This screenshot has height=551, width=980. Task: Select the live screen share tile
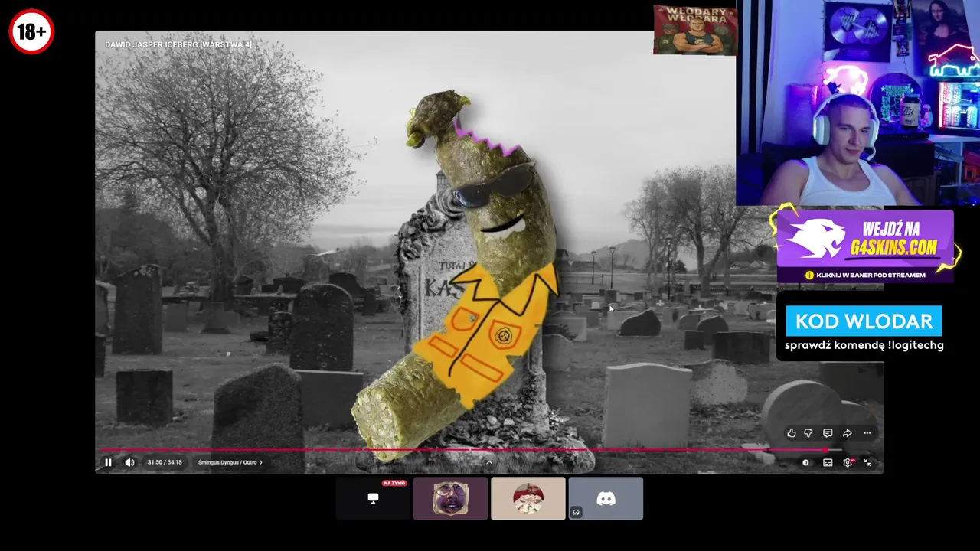tap(373, 498)
